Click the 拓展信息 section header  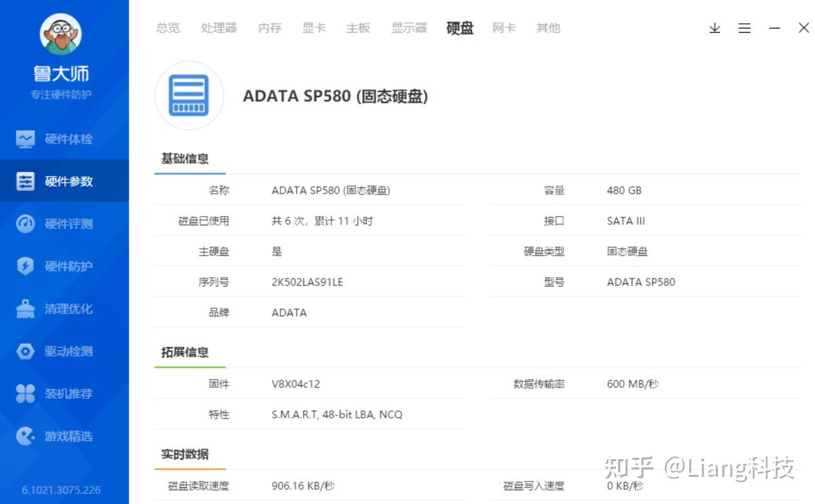185,352
